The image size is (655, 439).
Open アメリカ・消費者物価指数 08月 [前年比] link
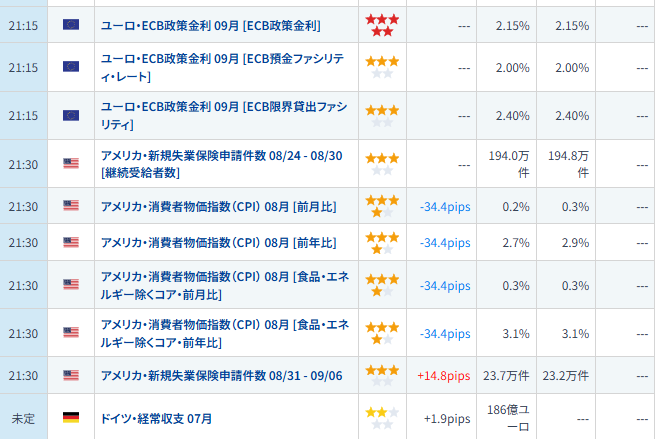[219, 242]
